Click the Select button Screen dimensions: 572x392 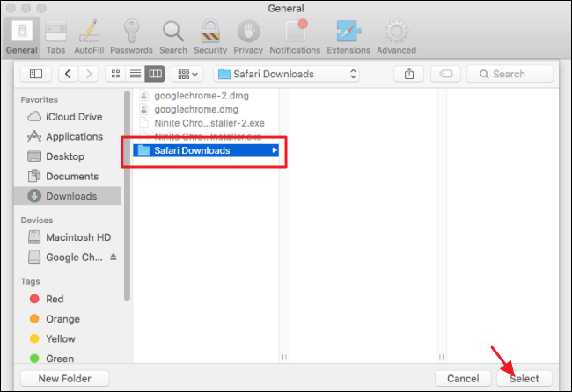click(x=524, y=379)
